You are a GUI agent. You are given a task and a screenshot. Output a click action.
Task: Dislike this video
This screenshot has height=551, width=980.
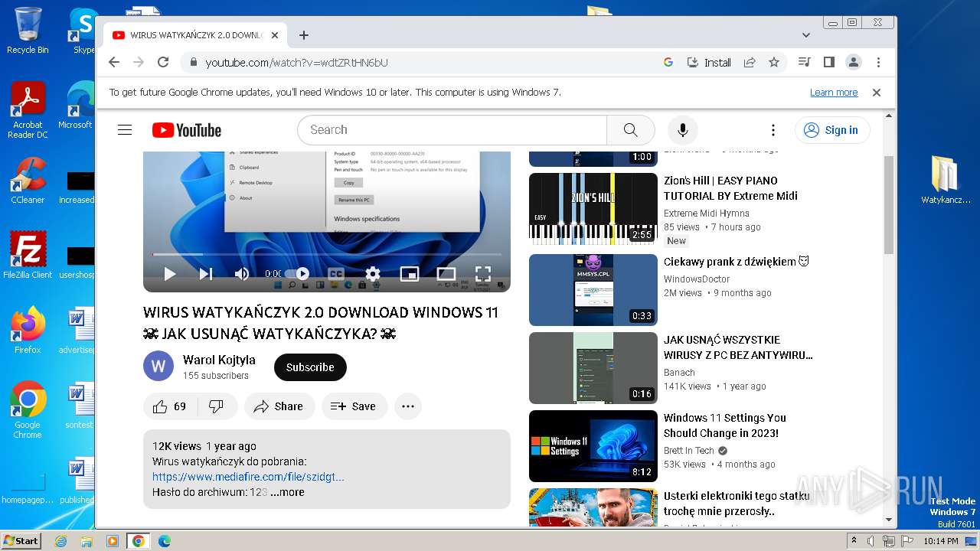pyautogui.click(x=217, y=406)
